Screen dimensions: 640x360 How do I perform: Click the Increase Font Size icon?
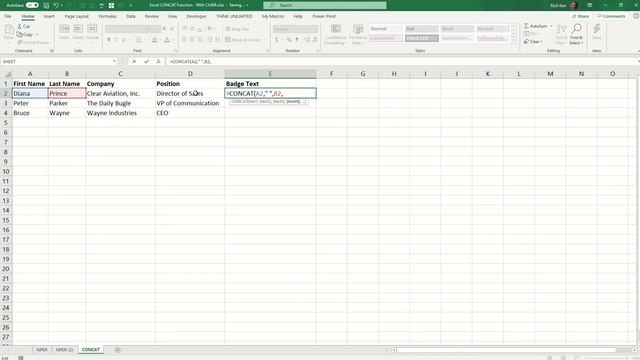[x=164, y=29]
